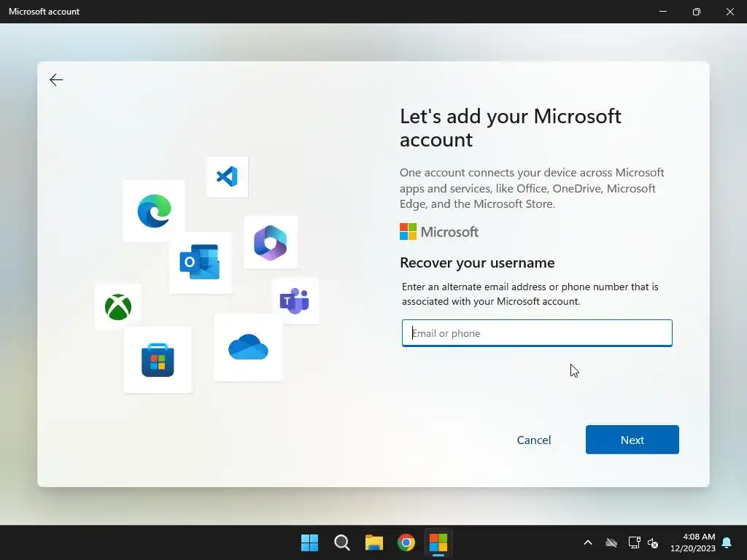Click the OneDrive tray icon
Screen dimensions: 747x560
[611, 542]
